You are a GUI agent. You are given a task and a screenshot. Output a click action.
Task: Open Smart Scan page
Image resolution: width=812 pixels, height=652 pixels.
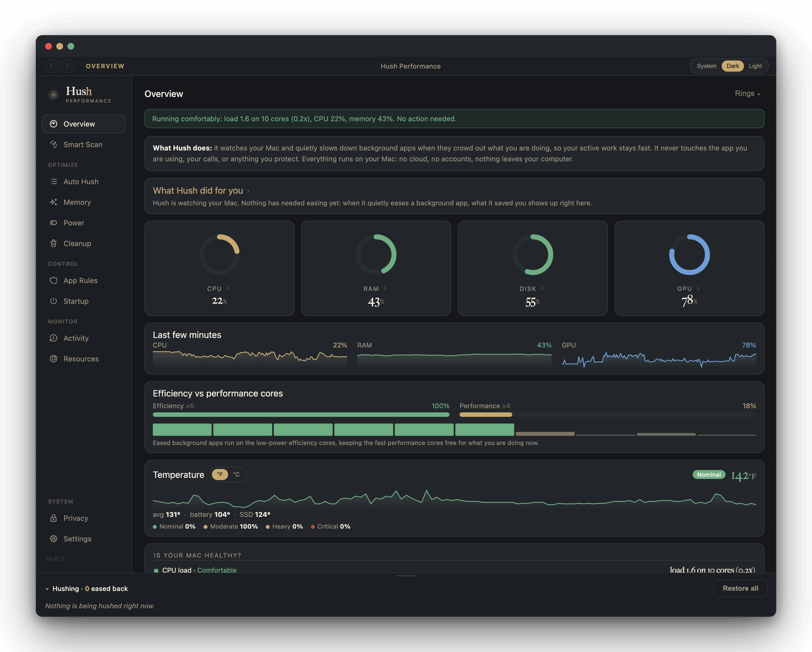(84, 145)
